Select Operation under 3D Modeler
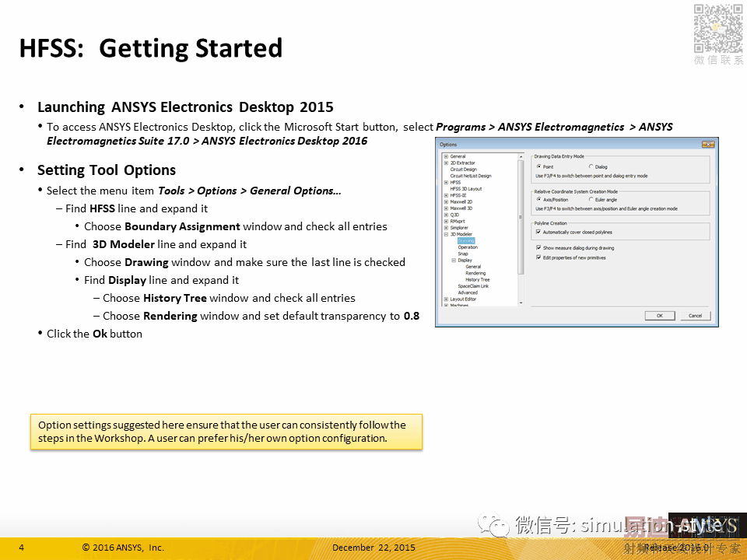 click(468, 247)
